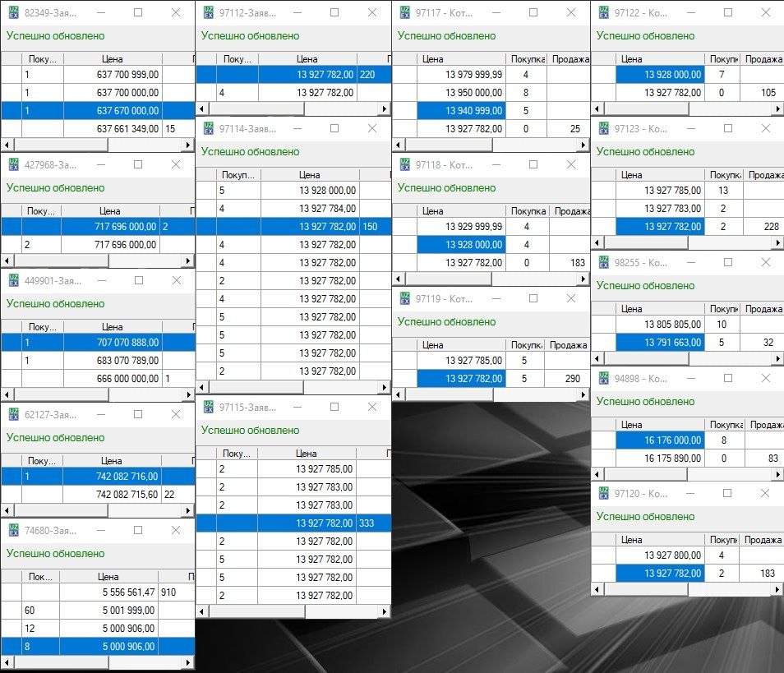Click the UZEX icon in window 97117

[404, 13]
